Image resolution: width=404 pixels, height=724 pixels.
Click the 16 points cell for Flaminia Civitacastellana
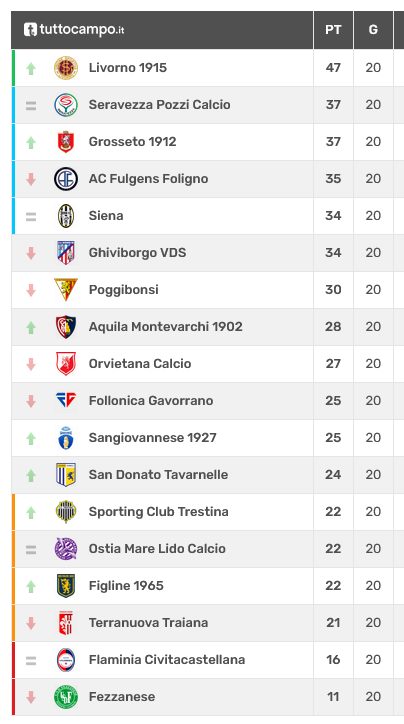[333, 659]
